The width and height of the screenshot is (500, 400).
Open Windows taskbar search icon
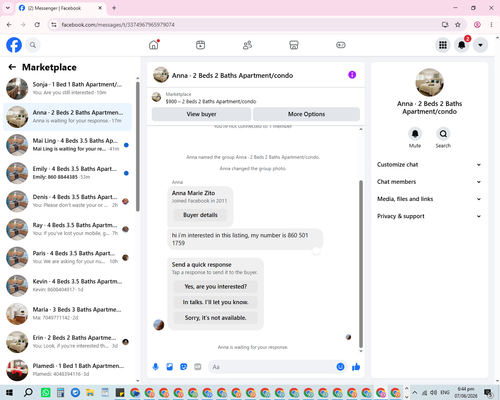pyautogui.click(x=28, y=392)
